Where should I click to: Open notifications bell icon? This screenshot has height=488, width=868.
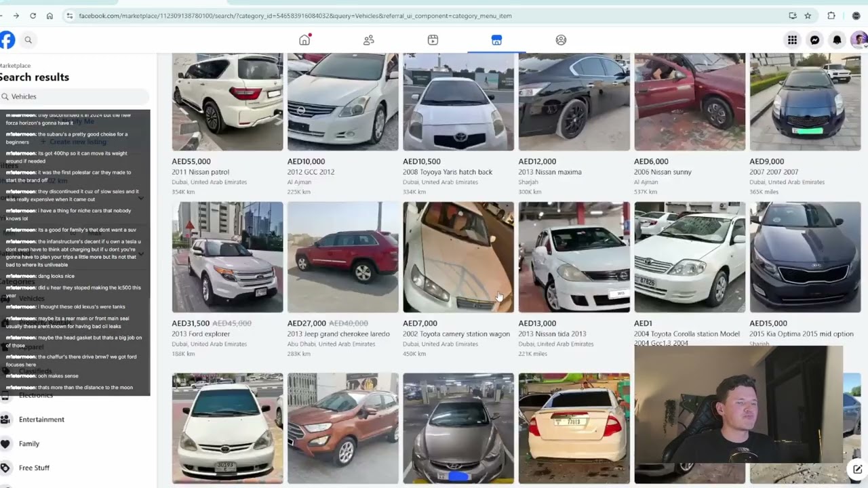coord(837,40)
